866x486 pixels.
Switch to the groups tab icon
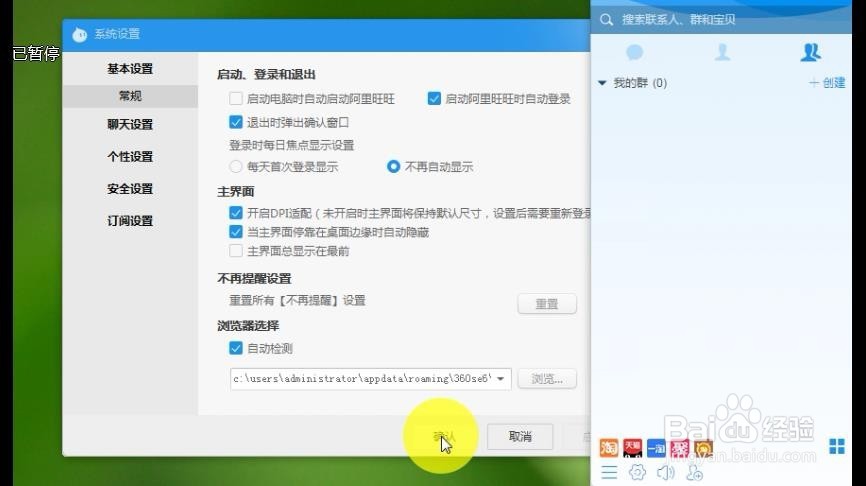[x=810, y=52]
